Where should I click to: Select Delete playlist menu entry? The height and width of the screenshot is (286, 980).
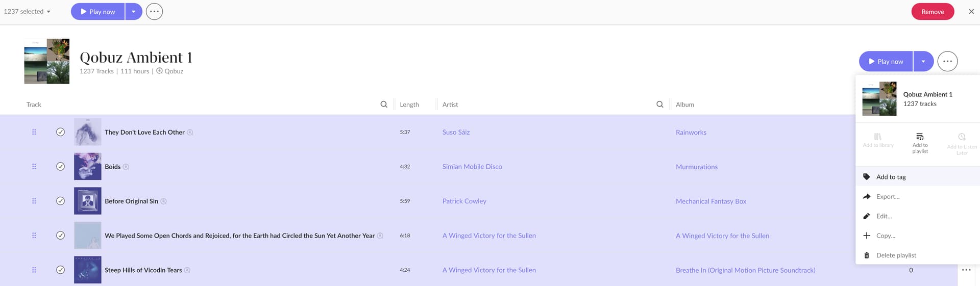pyautogui.click(x=896, y=255)
